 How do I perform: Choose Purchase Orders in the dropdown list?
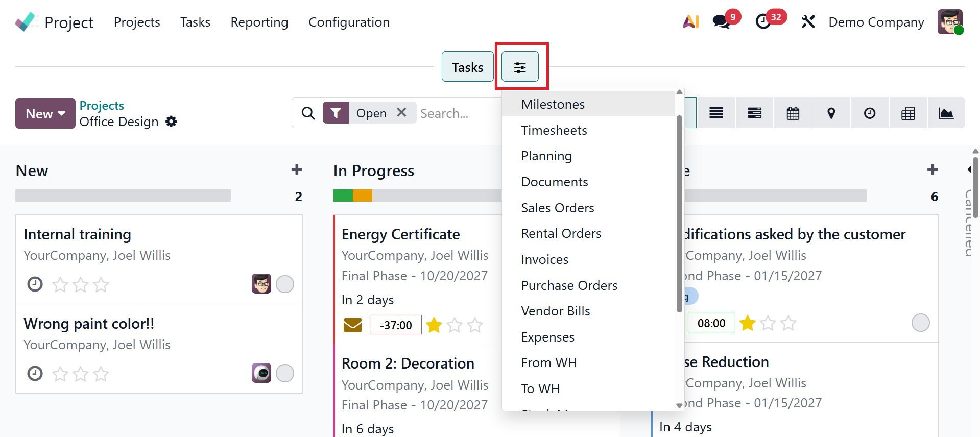pos(569,285)
